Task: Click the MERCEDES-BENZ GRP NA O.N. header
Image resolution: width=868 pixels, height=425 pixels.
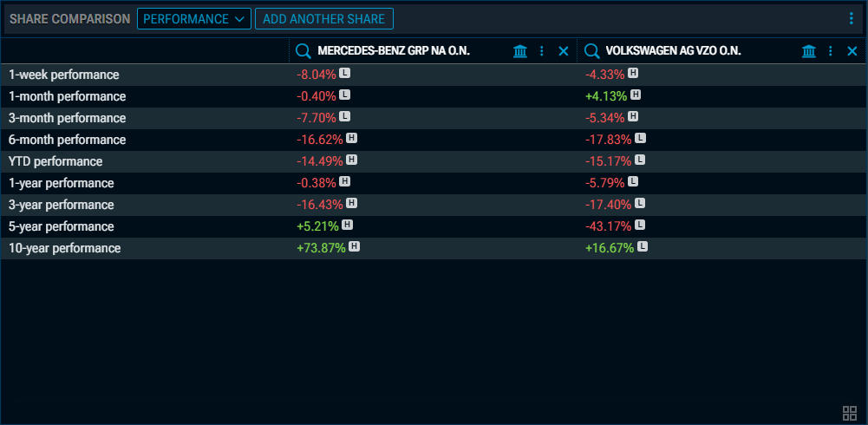Action: tap(394, 51)
